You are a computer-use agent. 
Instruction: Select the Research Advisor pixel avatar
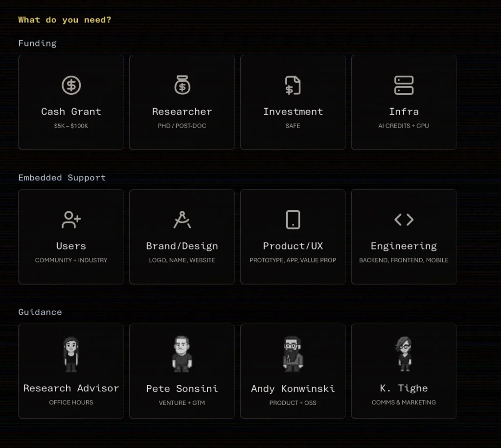pos(71,354)
